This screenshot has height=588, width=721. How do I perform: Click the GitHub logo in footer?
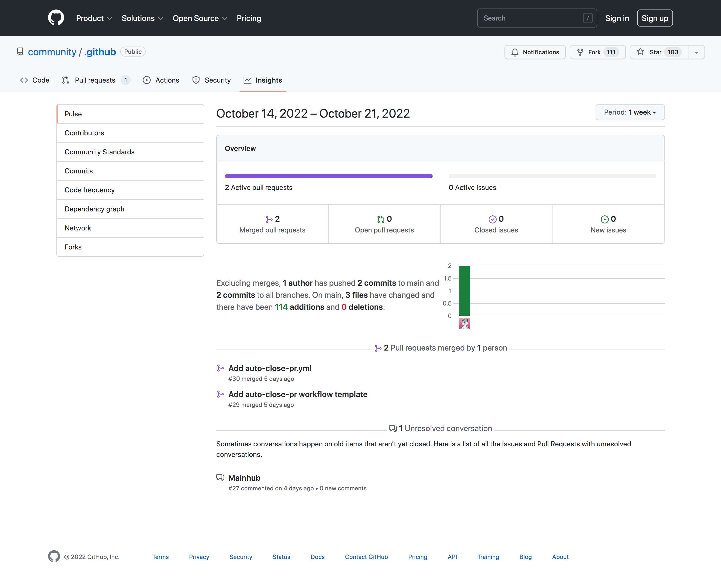tap(54, 556)
